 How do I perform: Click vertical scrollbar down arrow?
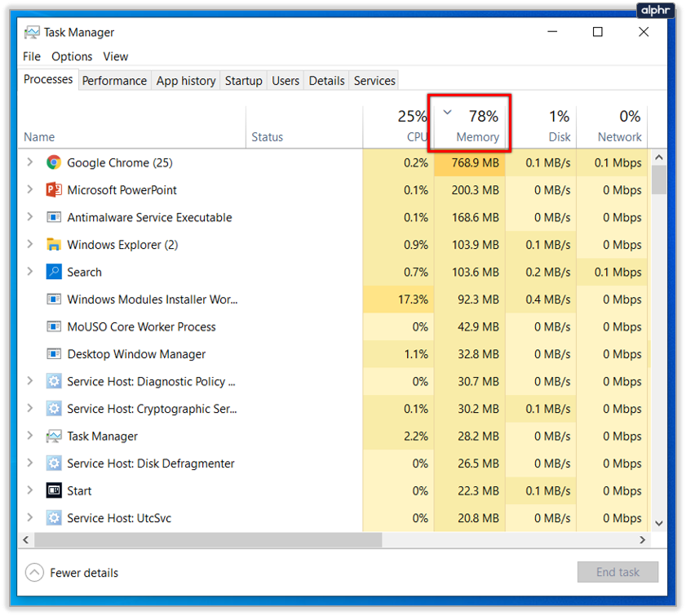click(x=659, y=523)
